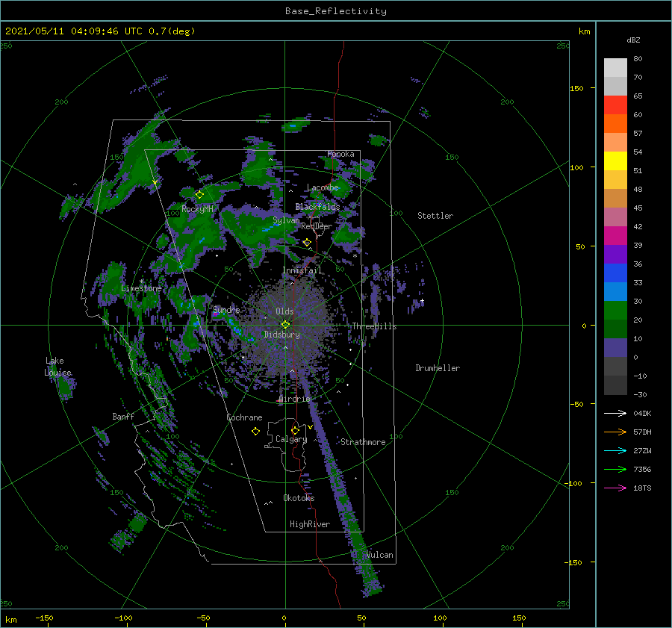This screenshot has width=672, height=628.
Task: Click the yellow diamond marker below RedDeer
Action: coord(307,243)
